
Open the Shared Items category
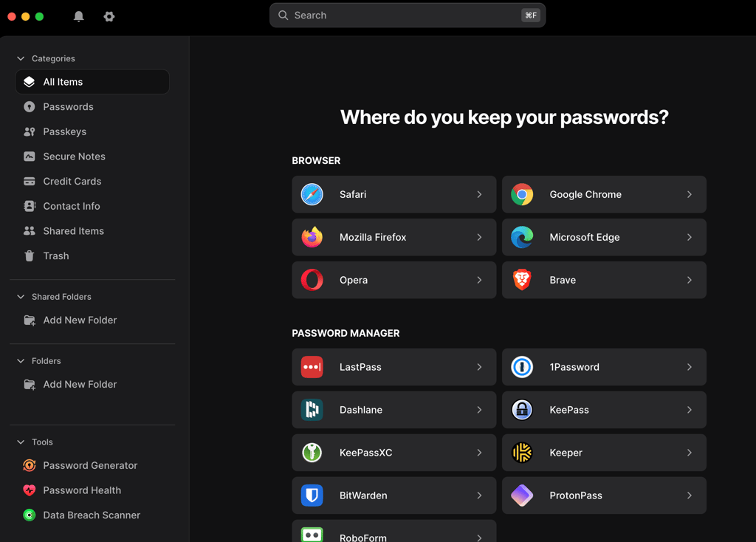point(92,231)
